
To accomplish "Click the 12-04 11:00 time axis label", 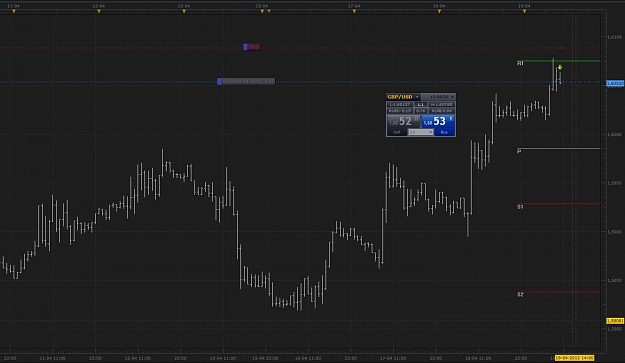I will (x=138, y=358).
